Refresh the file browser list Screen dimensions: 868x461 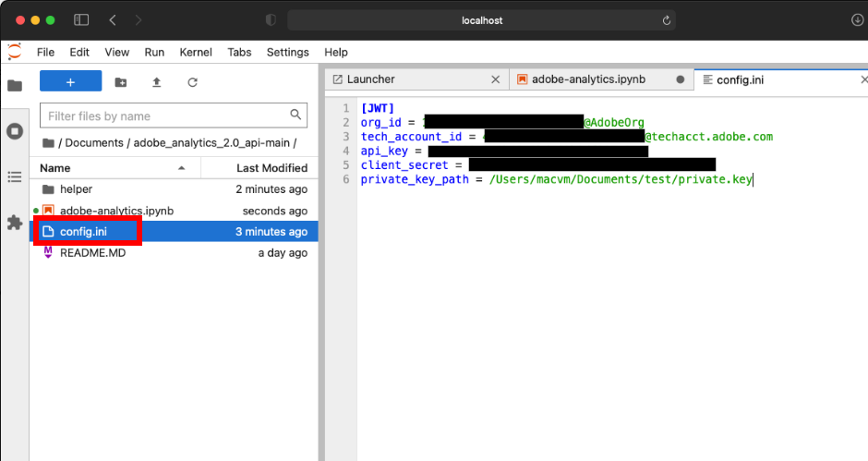192,82
